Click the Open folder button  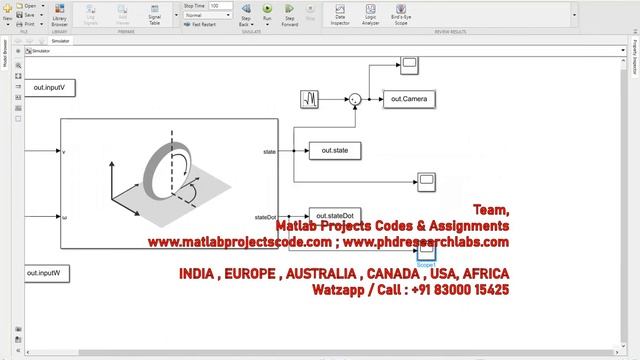click(27, 6)
